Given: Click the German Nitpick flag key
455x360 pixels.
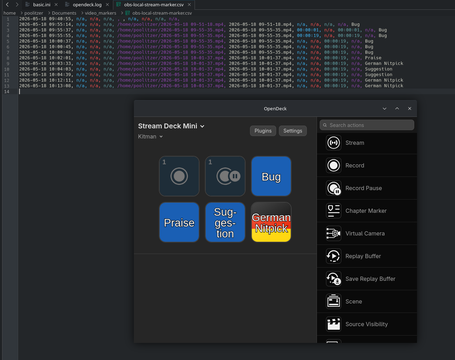Looking at the screenshot, I should 271,222.
